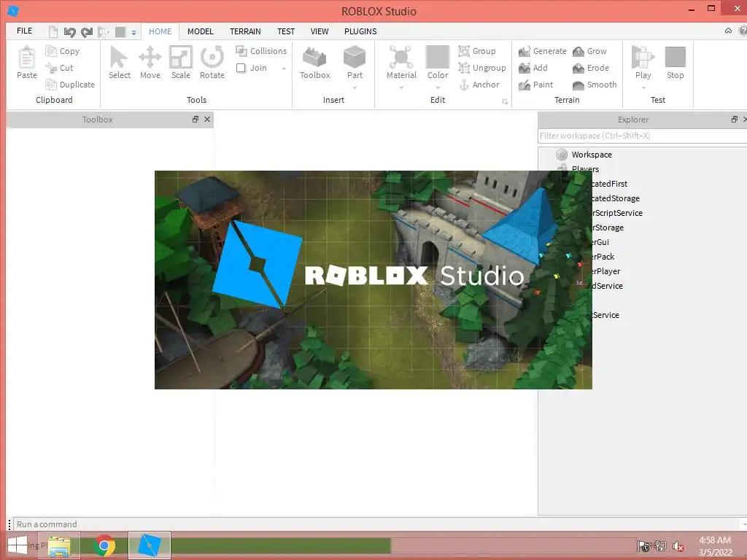Switch to the TEST tab
Screen dimensions: 747x560
coord(286,31)
